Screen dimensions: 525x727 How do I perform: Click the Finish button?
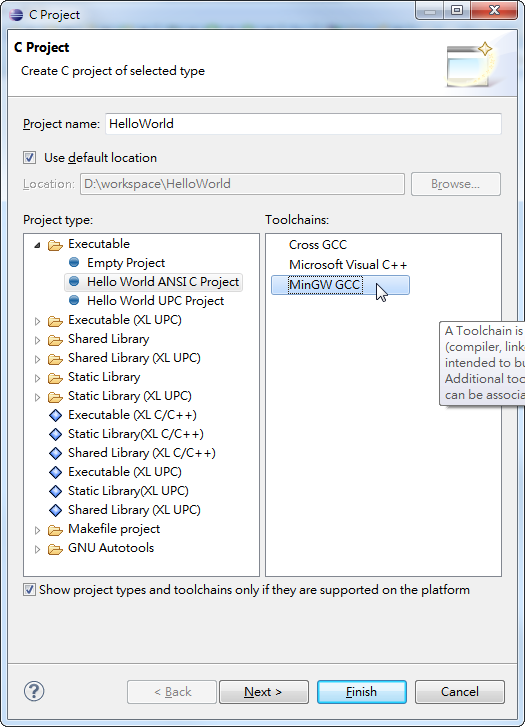point(362,692)
